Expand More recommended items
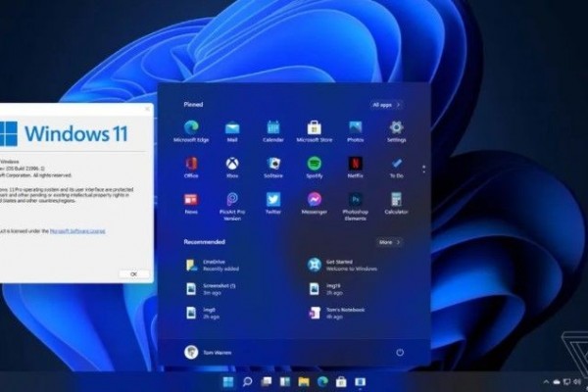Viewport: 588px width, 392px height. pos(390,242)
